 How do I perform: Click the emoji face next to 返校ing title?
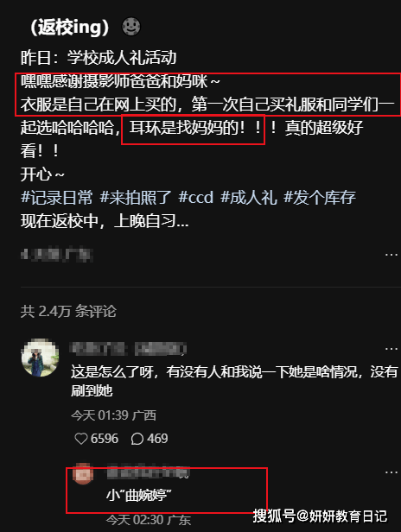(131, 27)
